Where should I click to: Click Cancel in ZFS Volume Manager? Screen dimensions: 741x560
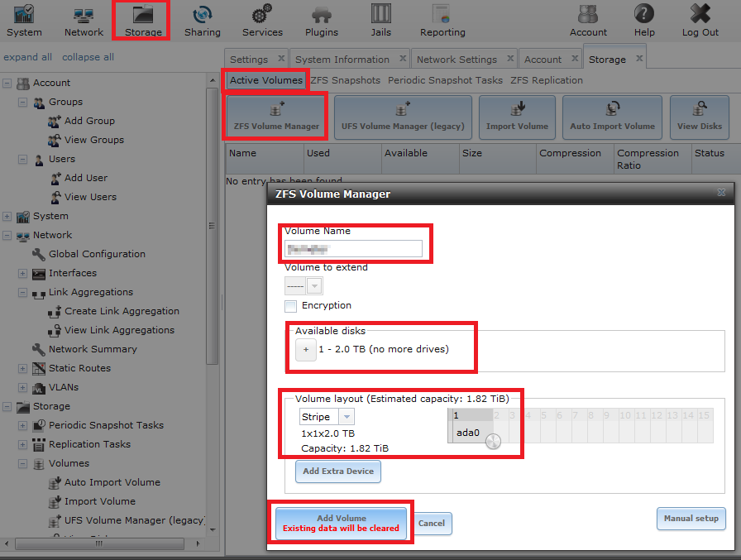(x=432, y=524)
